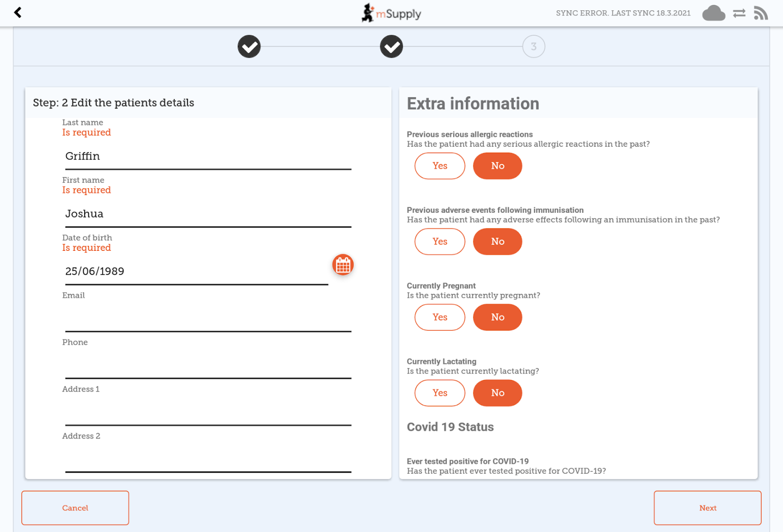This screenshot has width=783, height=532.
Task: Click the sync arrows icon
Action: pos(739,13)
